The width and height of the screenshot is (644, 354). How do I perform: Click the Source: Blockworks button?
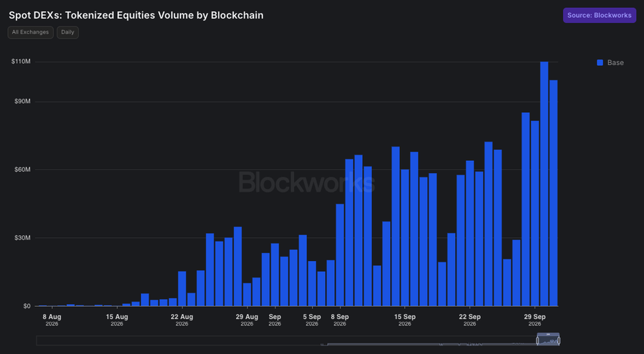(x=599, y=15)
